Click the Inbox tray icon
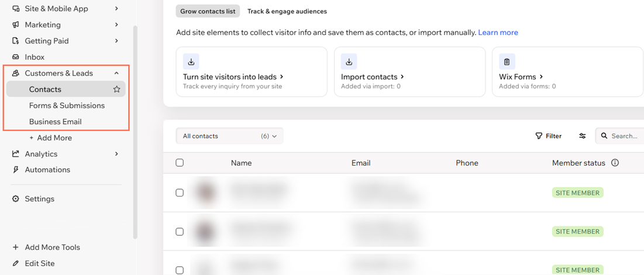Screen dimensions: 644x275 pos(16,57)
